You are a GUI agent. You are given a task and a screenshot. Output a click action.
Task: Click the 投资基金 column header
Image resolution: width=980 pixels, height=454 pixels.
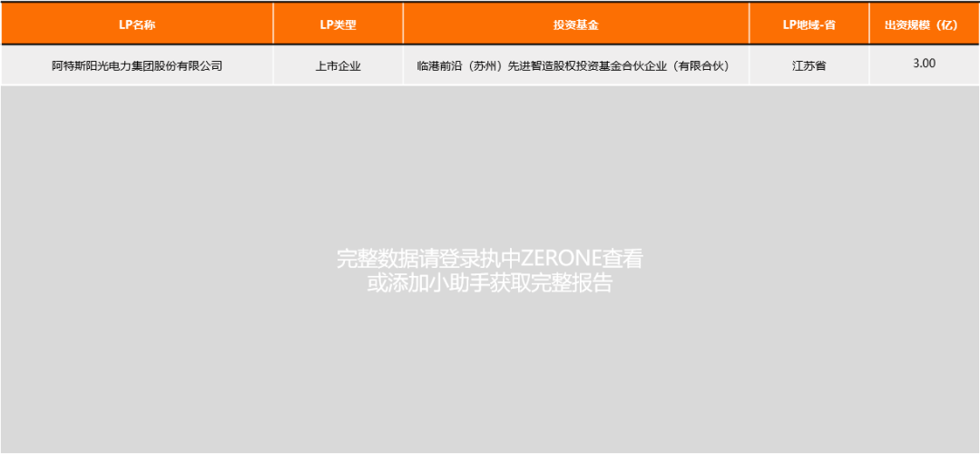[x=575, y=25]
